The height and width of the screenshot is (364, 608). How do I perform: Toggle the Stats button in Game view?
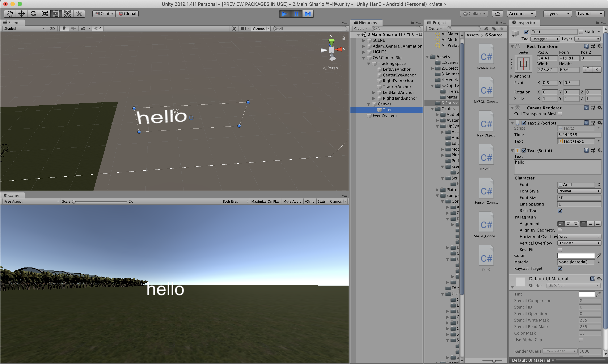pyautogui.click(x=321, y=201)
